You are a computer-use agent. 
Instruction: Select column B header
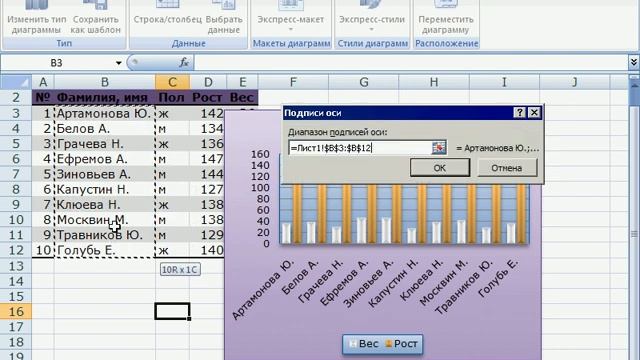coord(104,82)
